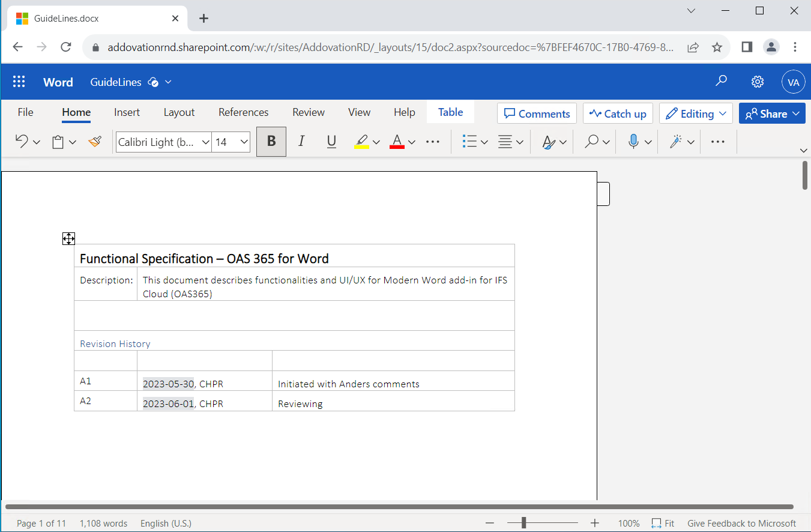Open the Microsoft 365 app launcher grid
811x532 pixels.
[19, 82]
